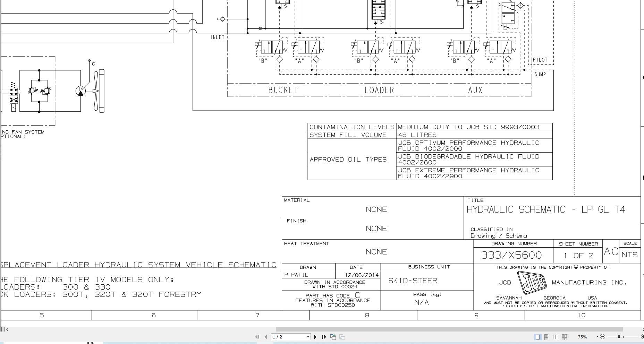Image resolution: width=644 pixels, height=344 pixels.
Task: Click the 48 LITRES fill volume cell
Action: (474, 135)
